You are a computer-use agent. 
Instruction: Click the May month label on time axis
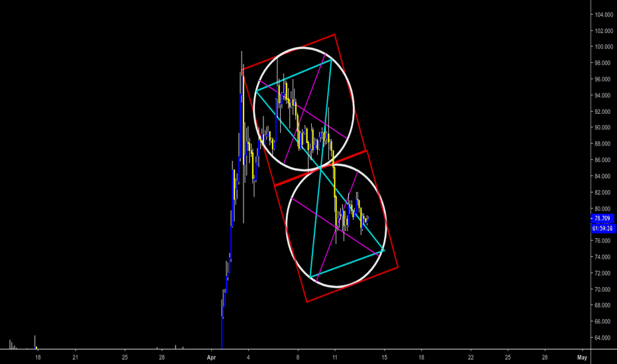point(582,357)
